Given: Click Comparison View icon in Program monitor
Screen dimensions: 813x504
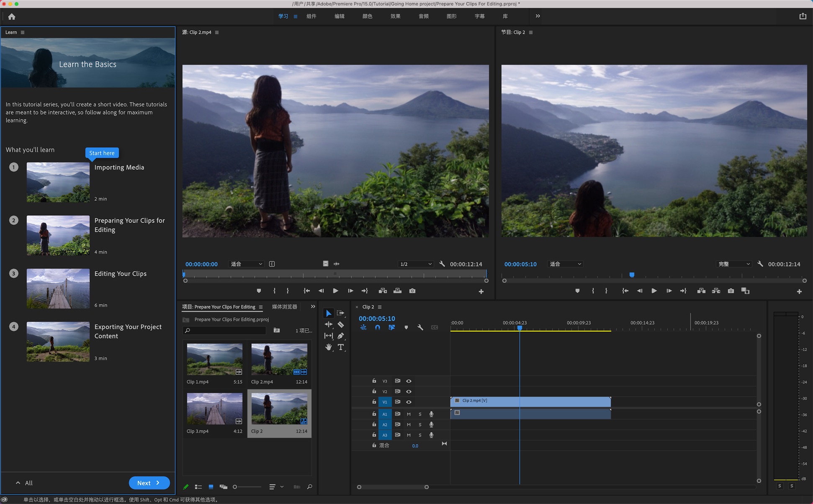Looking at the screenshot, I should 746,291.
